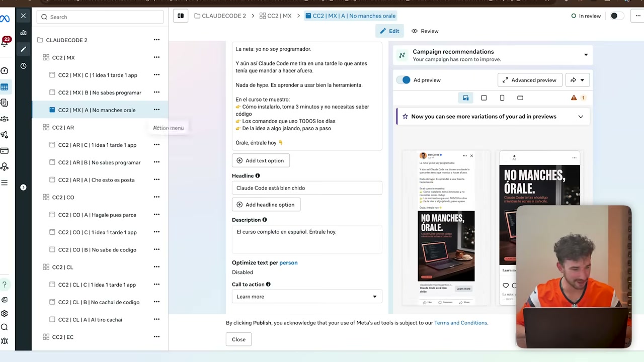Click the clock history icon in sidebar
The width and height of the screenshot is (644, 362).
click(x=23, y=66)
